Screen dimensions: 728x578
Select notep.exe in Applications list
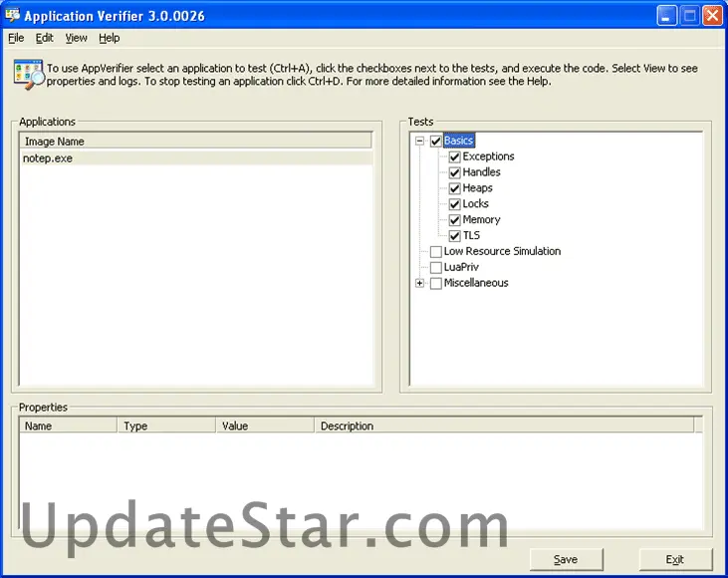point(196,158)
